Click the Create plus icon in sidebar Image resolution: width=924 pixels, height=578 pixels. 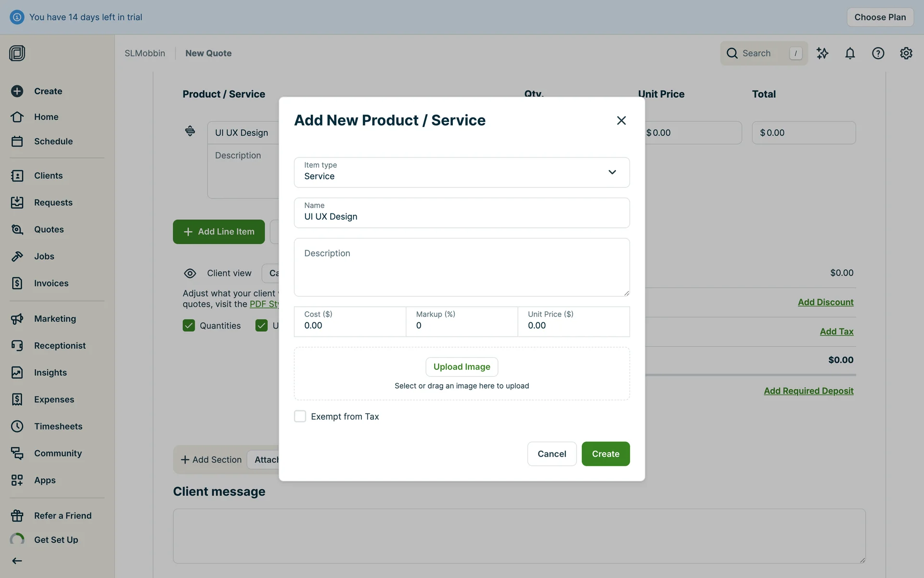coord(17,91)
